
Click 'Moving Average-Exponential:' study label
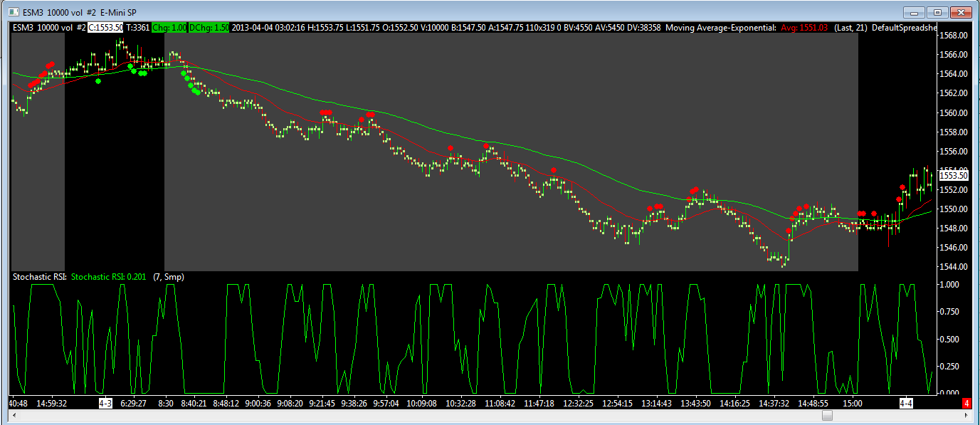pos(722,27)
